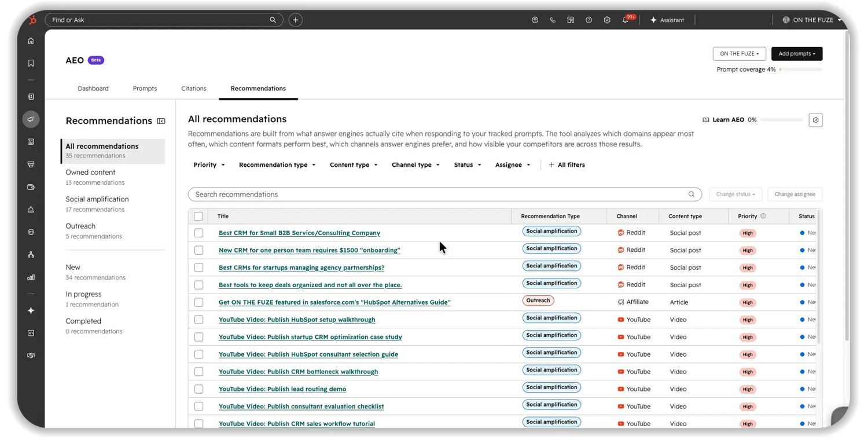The width and height of the screenshot is (868, 447).
Task: Switch to the Dashboard tab
Action: tap(93, 89)
